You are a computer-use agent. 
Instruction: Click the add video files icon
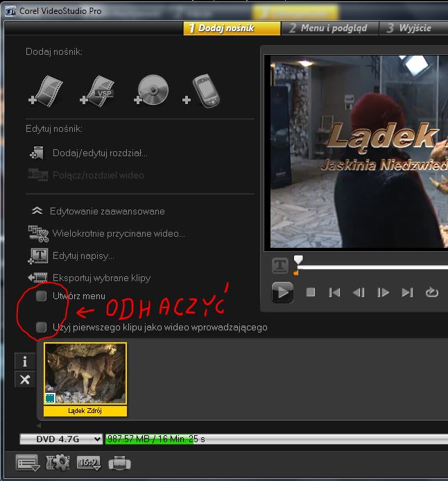click(46, 90)
